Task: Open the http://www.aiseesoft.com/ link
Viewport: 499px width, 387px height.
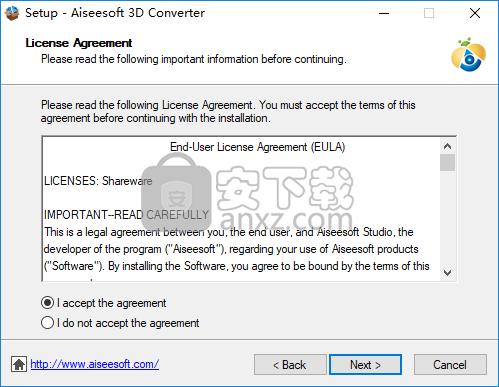Action: point(94,364)
